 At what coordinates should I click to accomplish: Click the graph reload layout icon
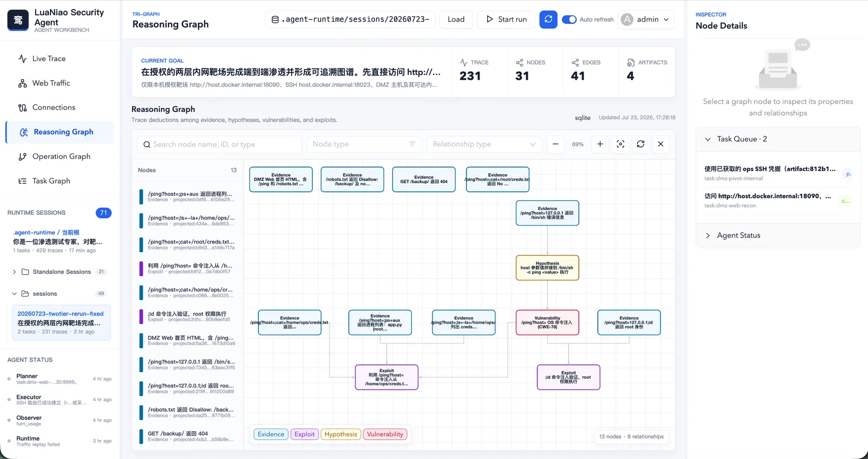pos(641,144)
